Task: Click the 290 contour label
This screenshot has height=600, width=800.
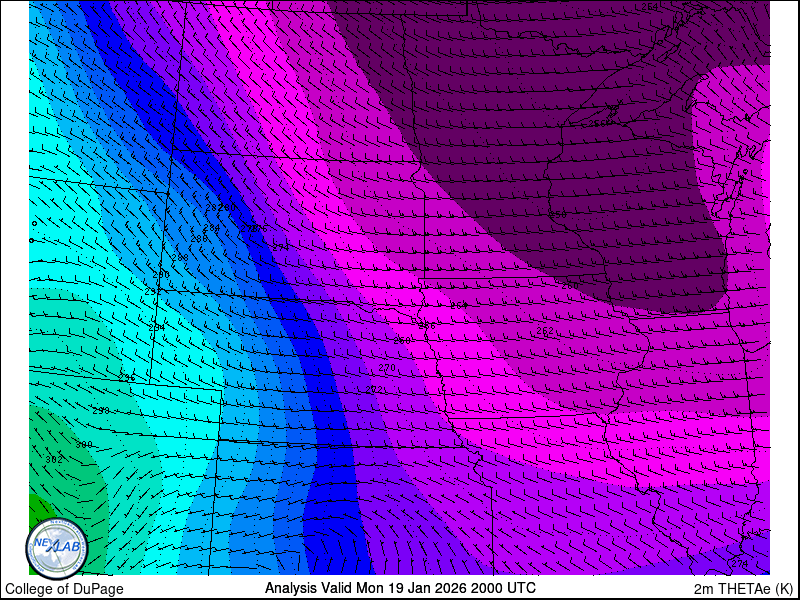Action: (161, 274)
